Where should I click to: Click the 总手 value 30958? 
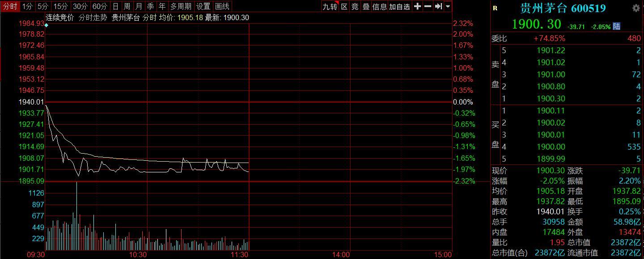(x=554, y=222)
